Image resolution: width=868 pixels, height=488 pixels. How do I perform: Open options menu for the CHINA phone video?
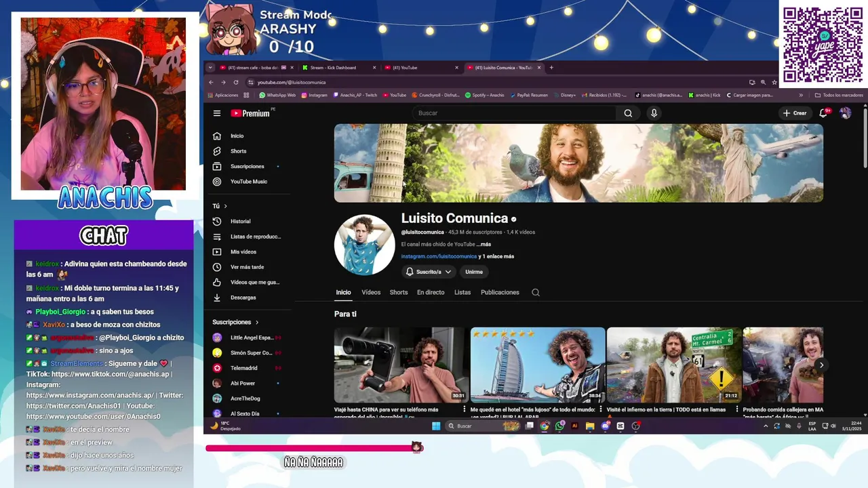pos(465,410)
